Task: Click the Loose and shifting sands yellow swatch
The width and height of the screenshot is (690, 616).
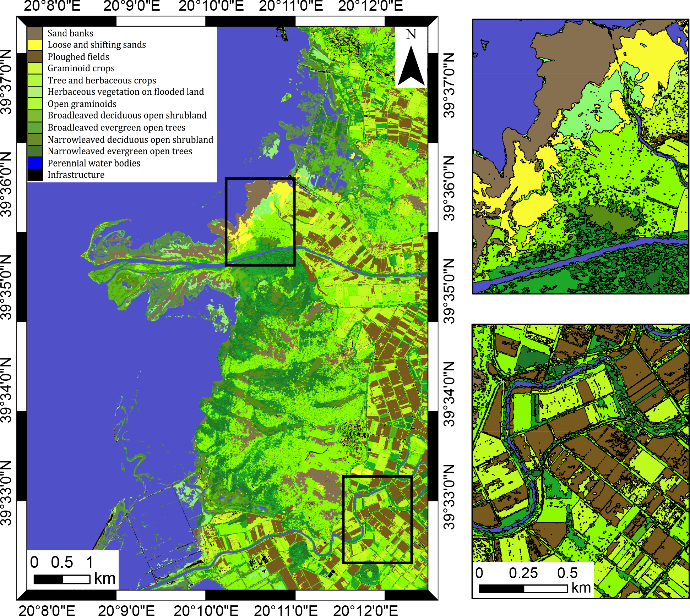Action: [35, 45]
